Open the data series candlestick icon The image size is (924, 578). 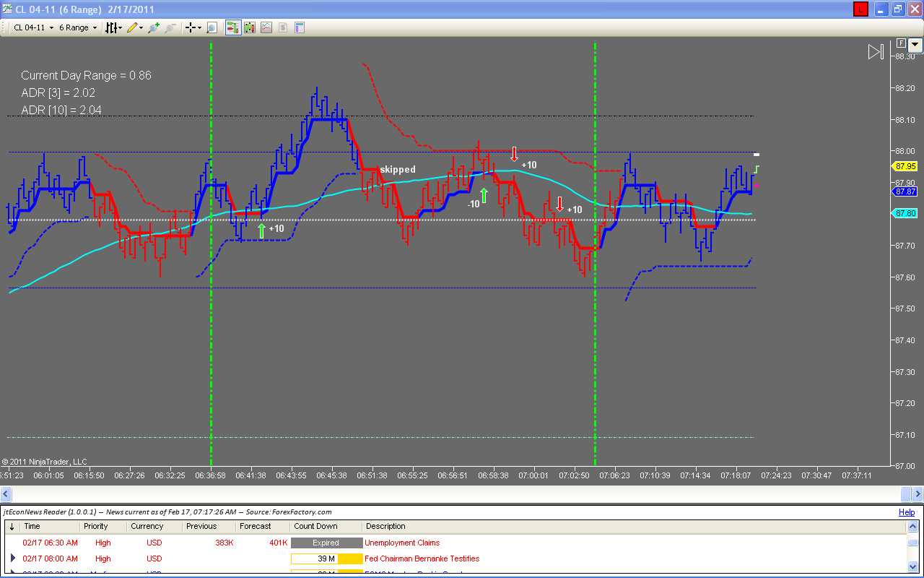point(250,27)
